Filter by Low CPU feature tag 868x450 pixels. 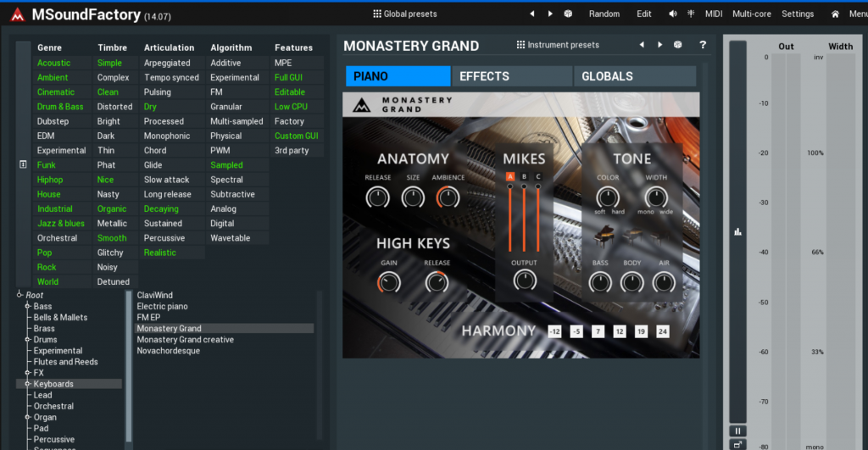(292, 106)
